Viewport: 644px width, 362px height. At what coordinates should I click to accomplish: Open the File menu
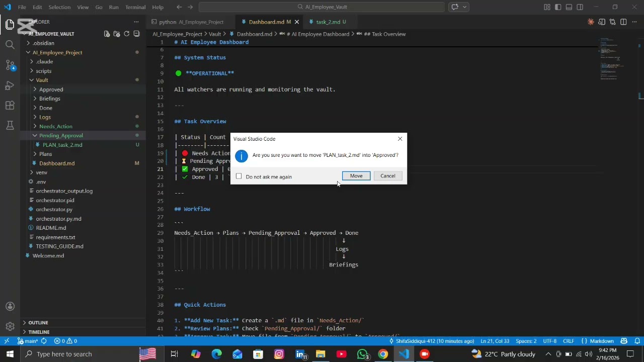[x=22, y=7]
